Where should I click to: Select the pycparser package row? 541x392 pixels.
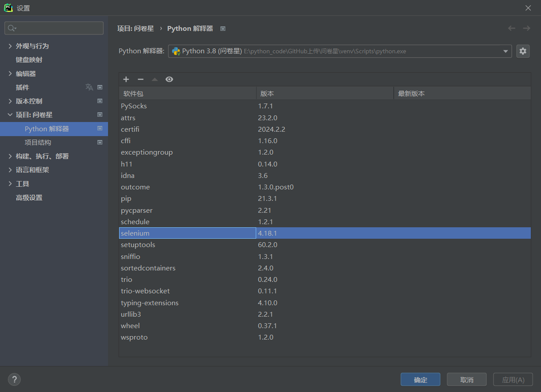tap(325, 210)
